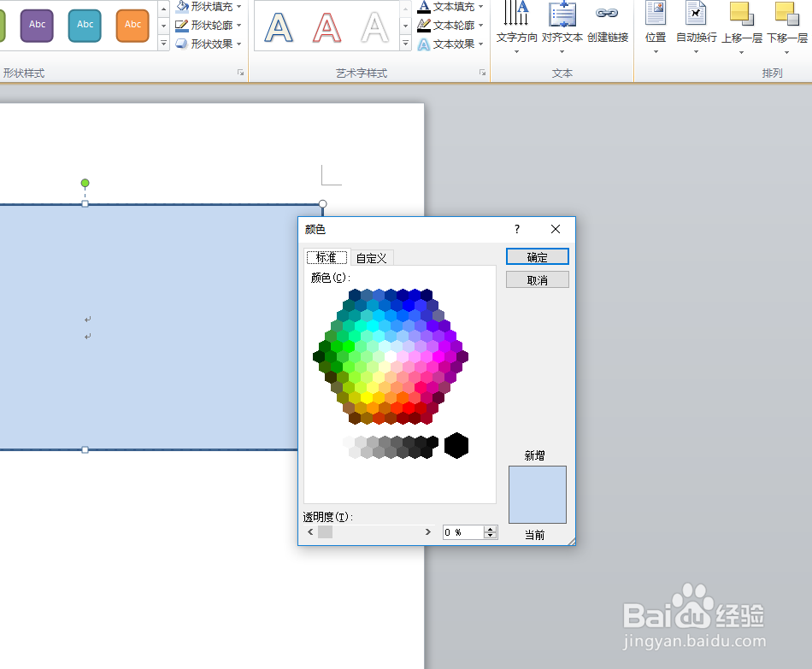Image resolution: width=812 pixels, height=669 pixels.
Task: Click the transparency slider thumb
Action: [325, 531]
